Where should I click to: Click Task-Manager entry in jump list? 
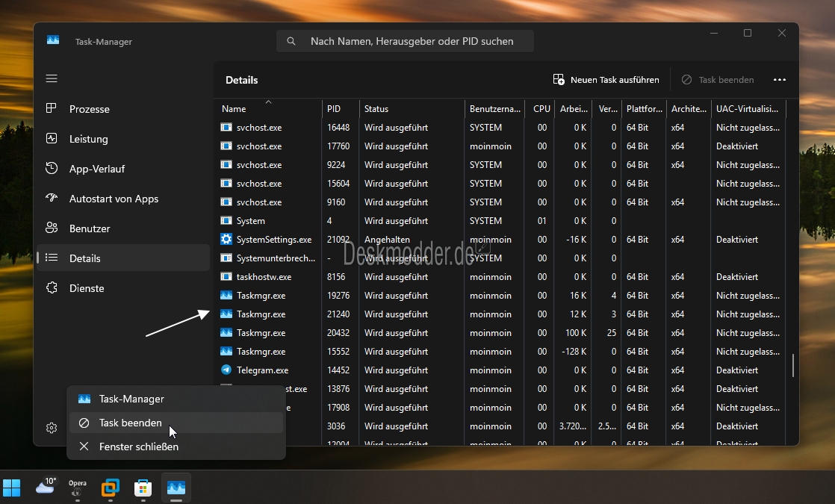pyautogui.click(x=131, y=399)
